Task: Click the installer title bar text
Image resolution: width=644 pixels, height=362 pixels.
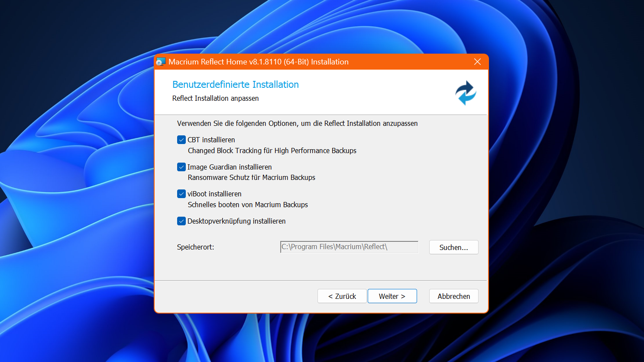Action: [x=259, y=62]
